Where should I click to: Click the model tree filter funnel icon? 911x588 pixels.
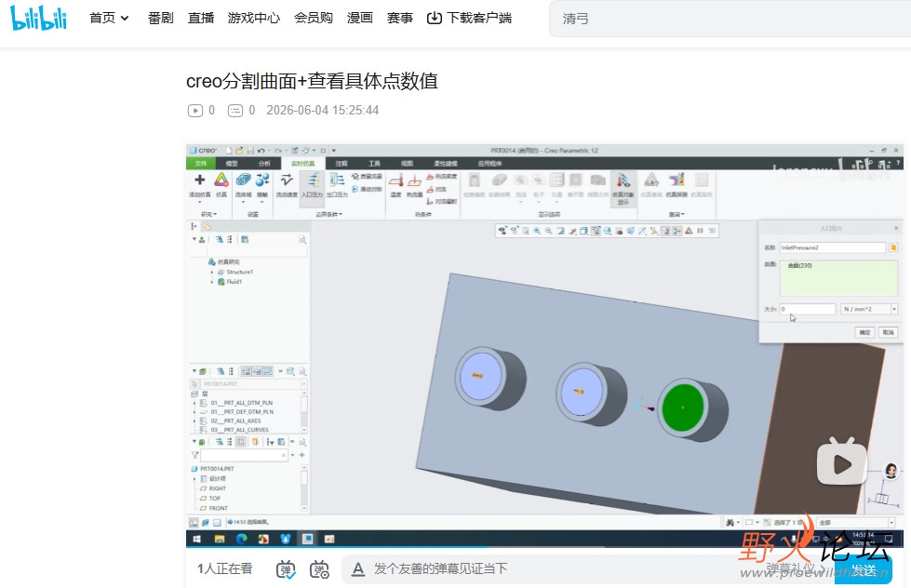[x=195, y=456]
